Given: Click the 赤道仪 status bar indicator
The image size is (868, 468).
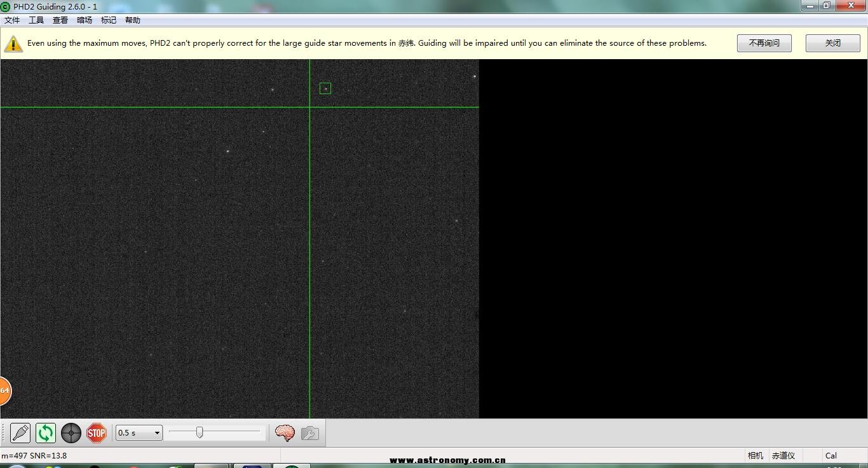Looking at the screenshot, I should click(x=783, y=455).
